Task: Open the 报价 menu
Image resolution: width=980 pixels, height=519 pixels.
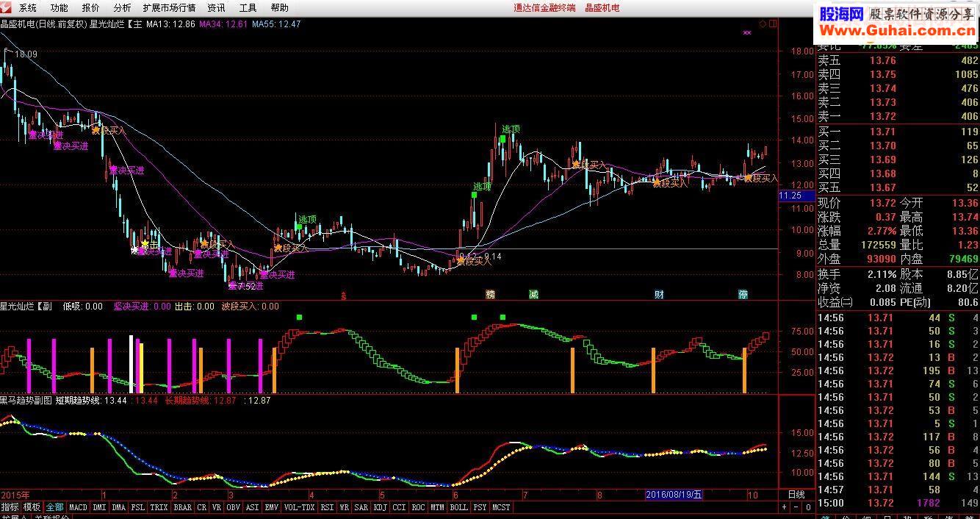Action: [x=91, y=8]
